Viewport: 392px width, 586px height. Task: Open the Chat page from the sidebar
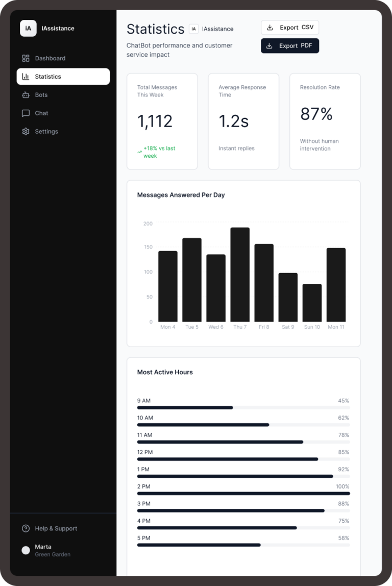coord(41,113)
